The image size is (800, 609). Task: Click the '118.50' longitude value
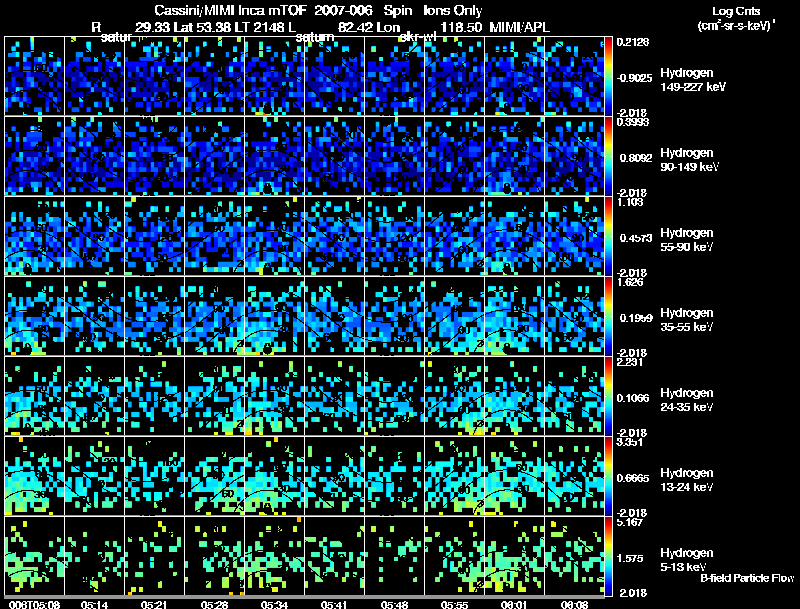pyautogui.click(x=461, y=27)
